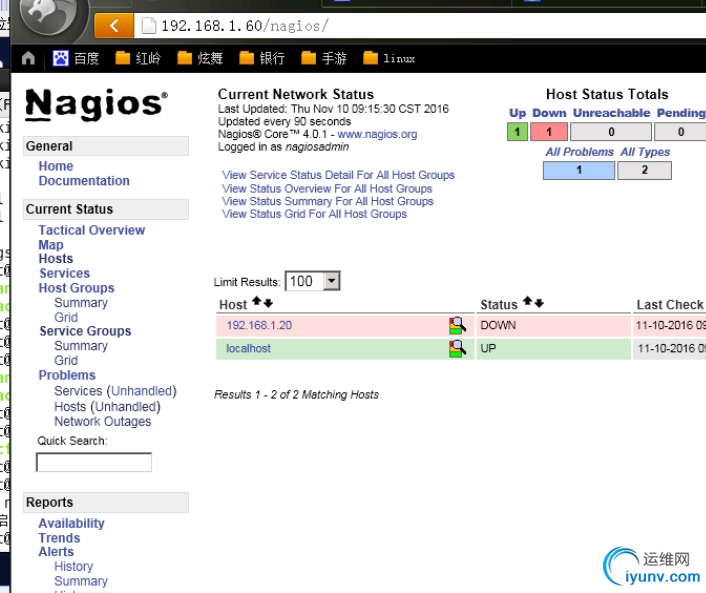
Task: View Status Summary For All Host Groups
Action: (328, 201)
